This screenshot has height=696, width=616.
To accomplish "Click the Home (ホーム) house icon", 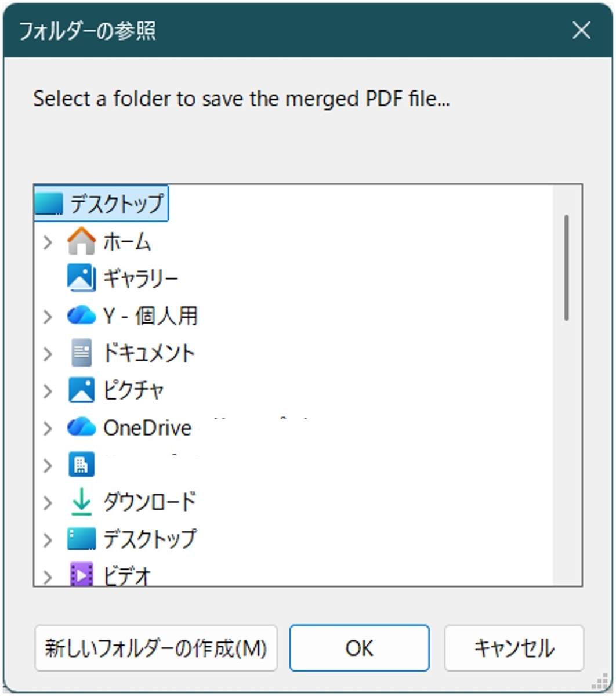I will 81,241.
